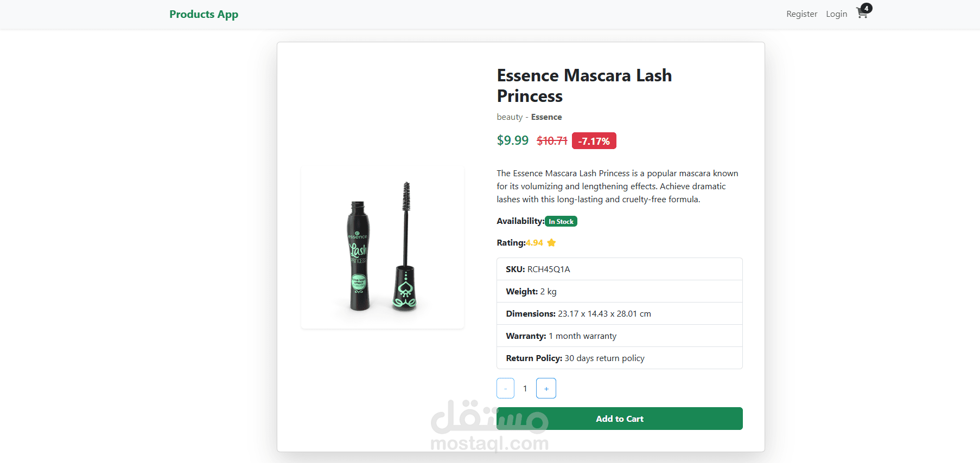The image size is (980, 463).
Task: Open the shopping cart icon
Action: click(861, 14)
